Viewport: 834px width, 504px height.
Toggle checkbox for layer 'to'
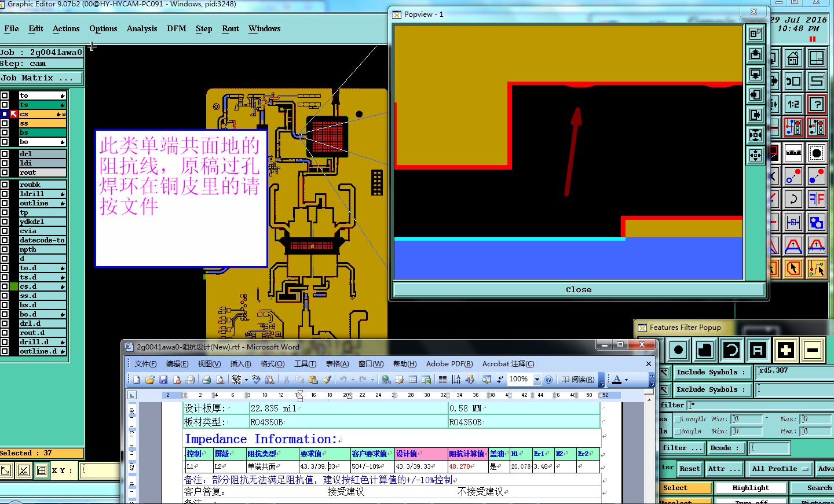tap(5, 95)
